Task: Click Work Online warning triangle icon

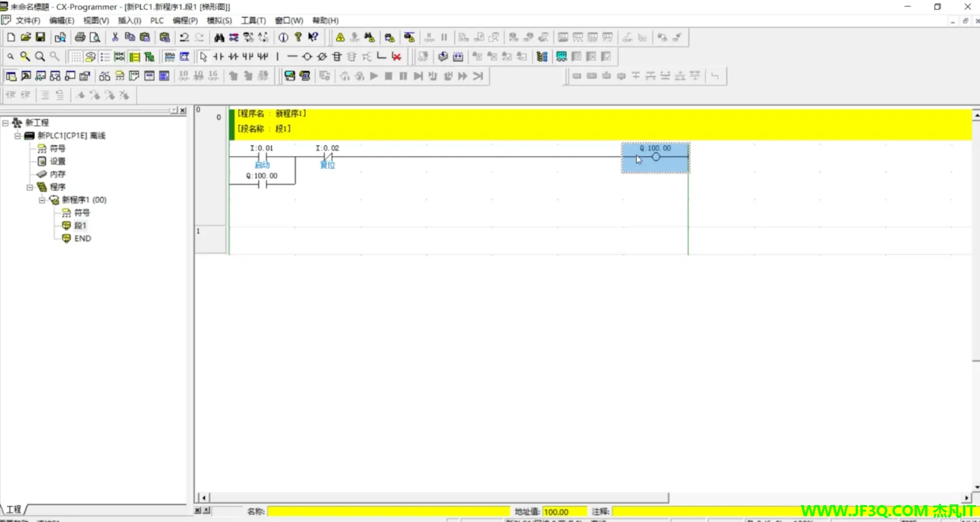Action: pos(340,37)
